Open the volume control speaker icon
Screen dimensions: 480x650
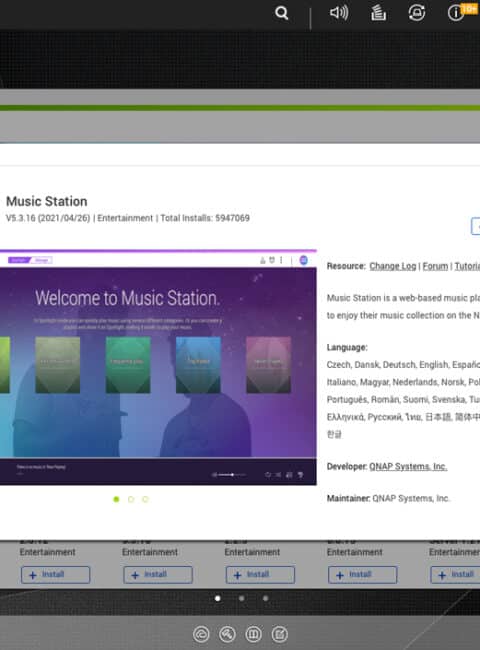point(339,13)
